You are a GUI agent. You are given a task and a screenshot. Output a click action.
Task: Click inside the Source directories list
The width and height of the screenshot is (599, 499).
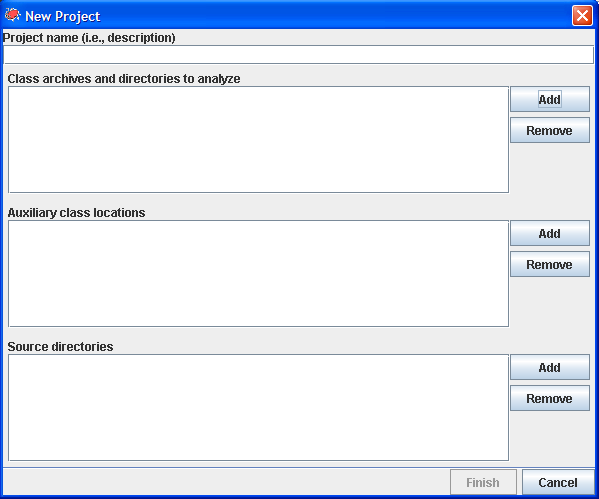click(x=259, y=408)
